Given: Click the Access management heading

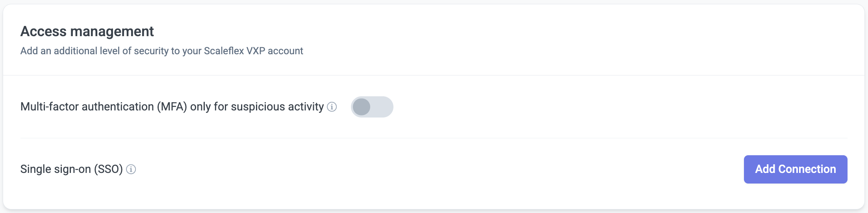Looking at the screenshot, I should [x=87, y=31].
